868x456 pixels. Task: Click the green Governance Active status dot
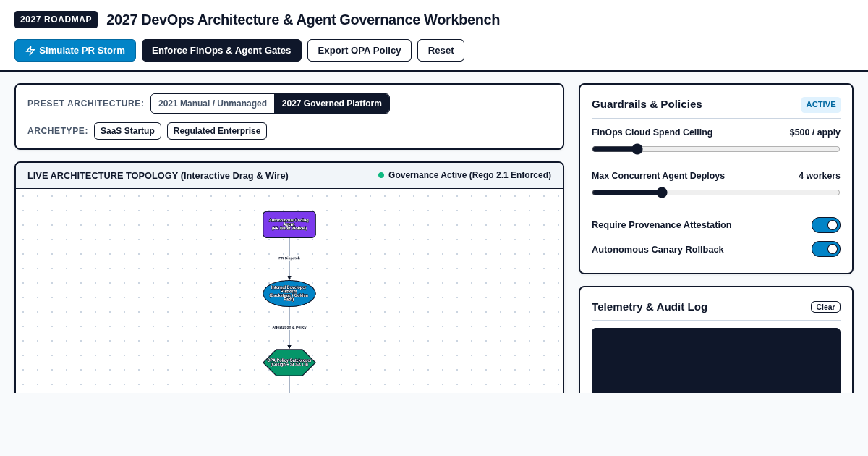coord(381,175)
